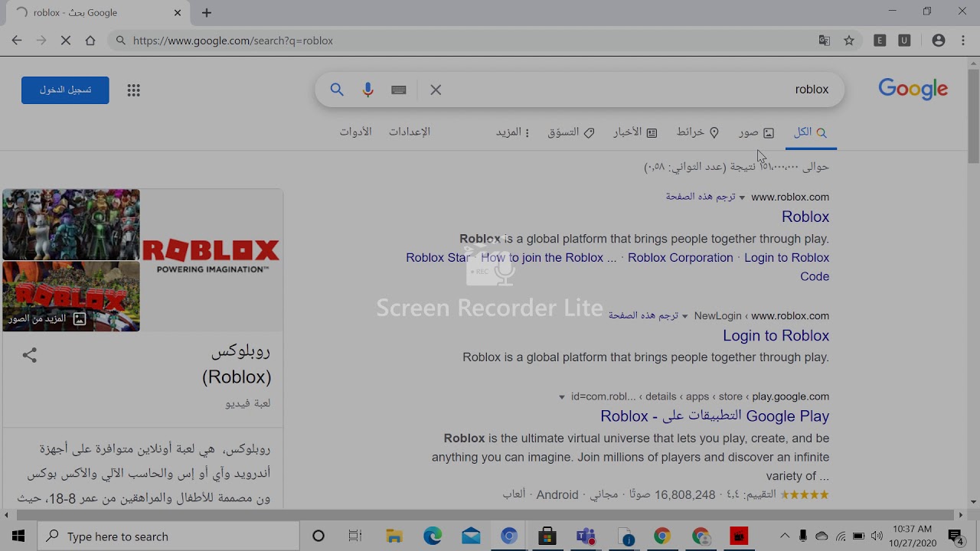Image resolution: width=980 pixels, height=551 pixels.
Task: Expand dropdown arrow next to www.roblox.com result
Action: click(742, 198)
